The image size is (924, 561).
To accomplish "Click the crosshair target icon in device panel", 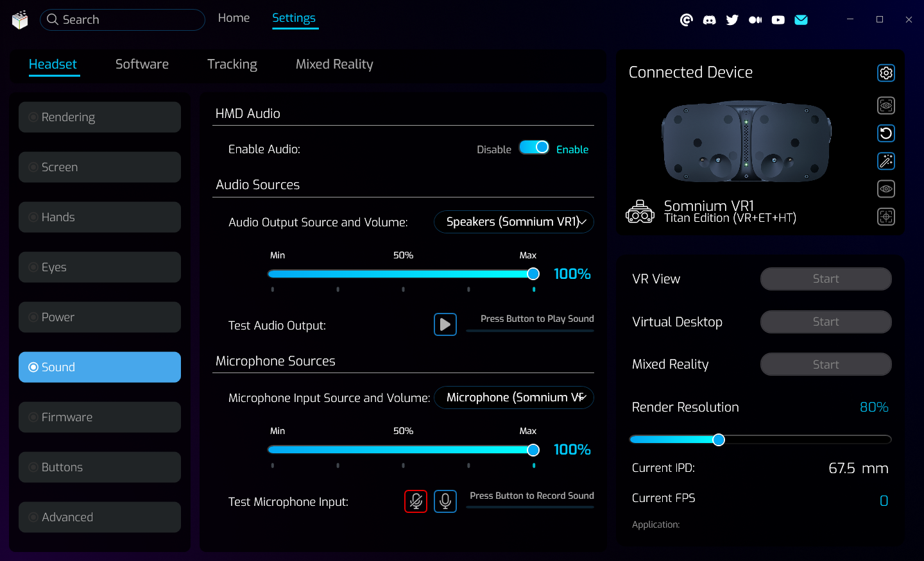I will click(x=886, y=217).
